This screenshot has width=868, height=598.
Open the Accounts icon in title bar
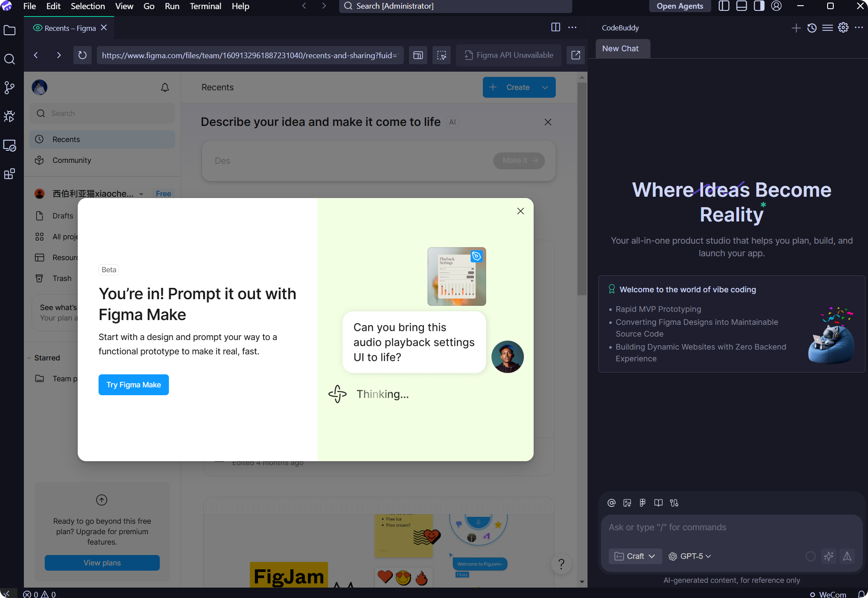point(776,6)
